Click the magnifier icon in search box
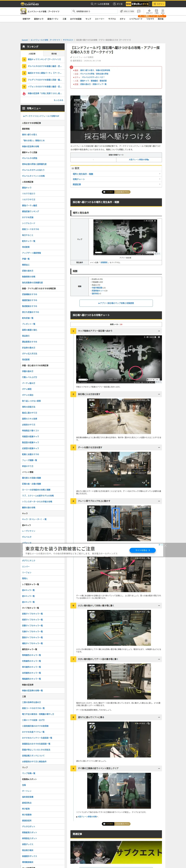Image resolution: width=186 pixels, height=868 pixels. [74, 11]
